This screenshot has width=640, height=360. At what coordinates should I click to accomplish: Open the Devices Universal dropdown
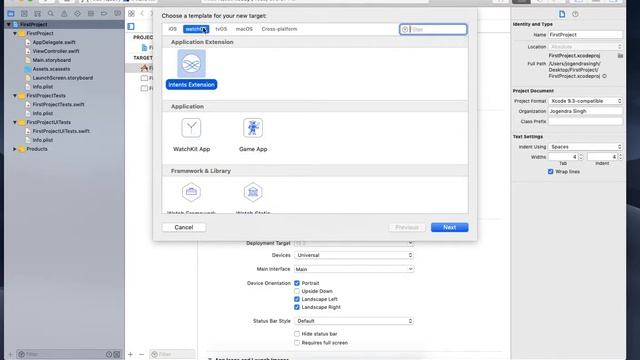354,255
